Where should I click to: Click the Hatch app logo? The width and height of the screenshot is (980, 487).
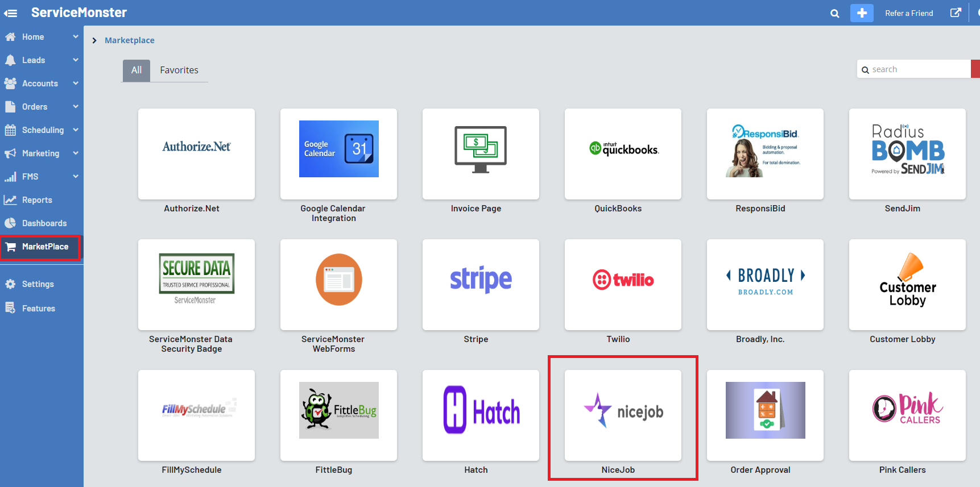481,410
